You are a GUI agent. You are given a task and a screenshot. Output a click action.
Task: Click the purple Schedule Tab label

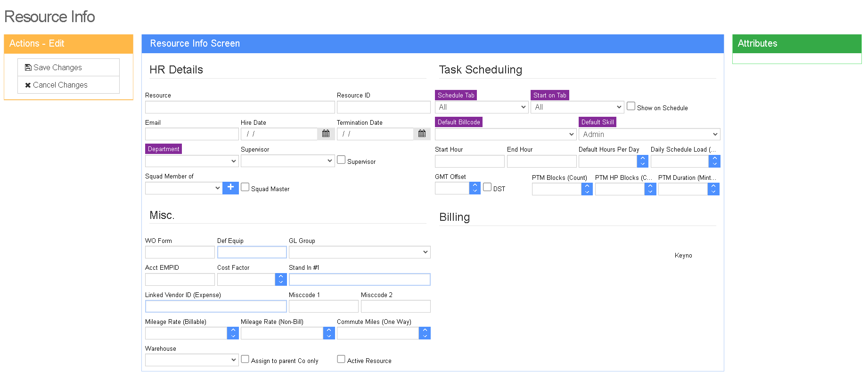456,95
